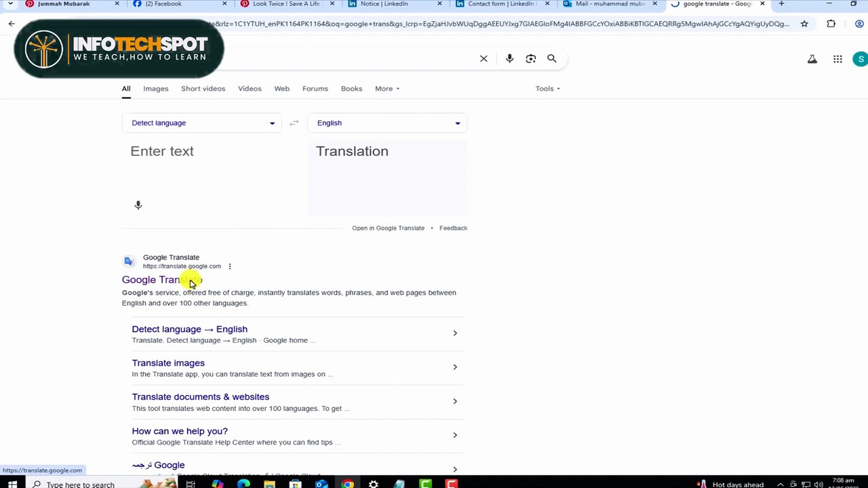
Task: Open Detect language → English sitelink
Action: (x=189, y=329)
